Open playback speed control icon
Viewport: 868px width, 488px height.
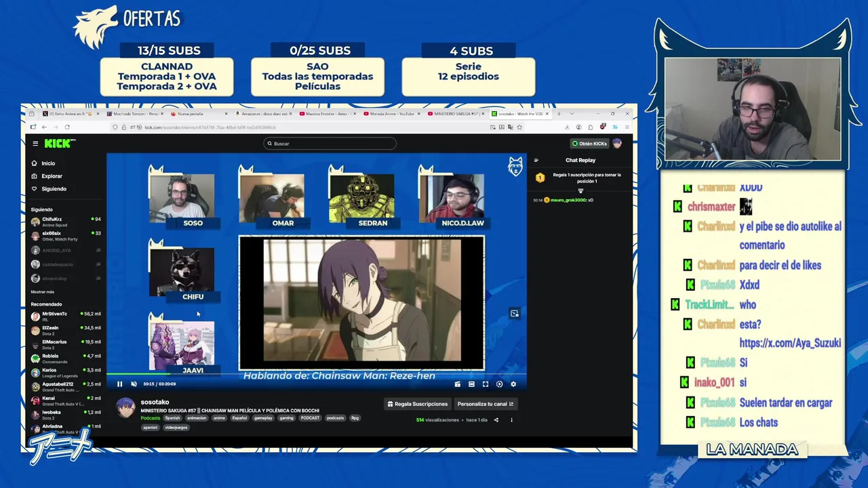point(499,384)
